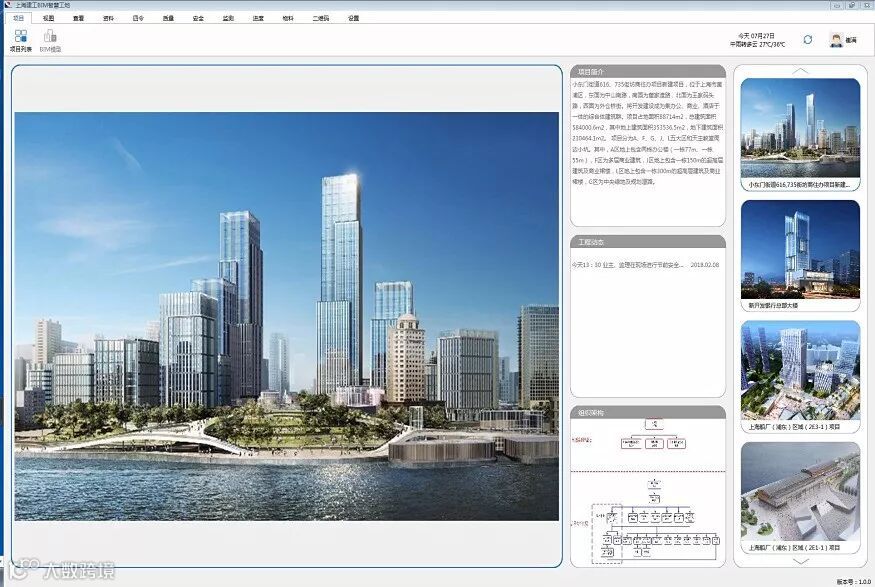Viewport: 875px width, 587px height.
Task: Switch to the 视图 tab
Action: pyautogui.click(x=49, y=18)
